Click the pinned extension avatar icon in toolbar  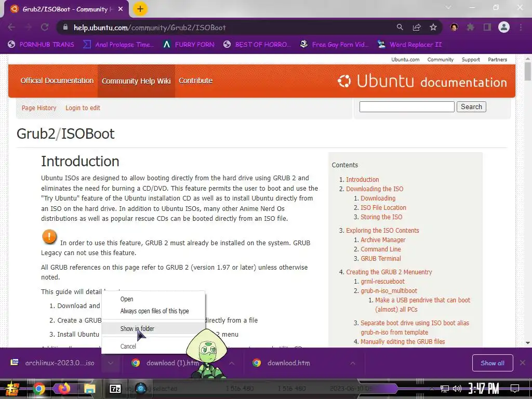tap(454, 27)
